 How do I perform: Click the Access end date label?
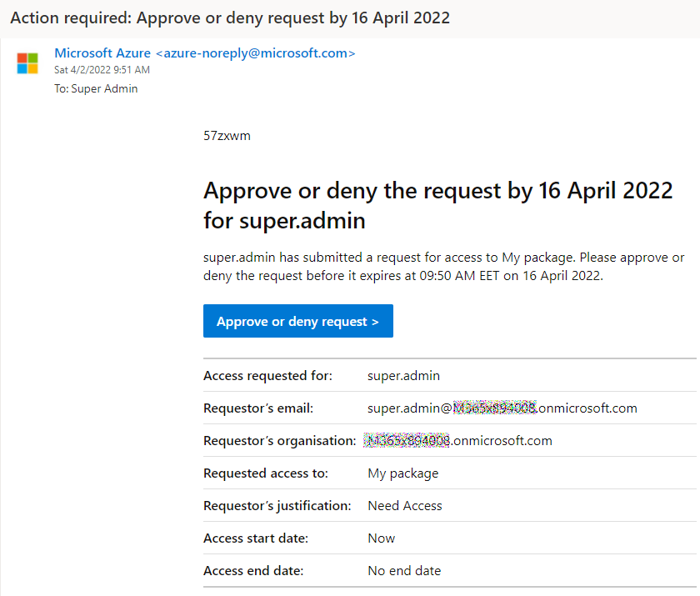(x=252, y=571)
